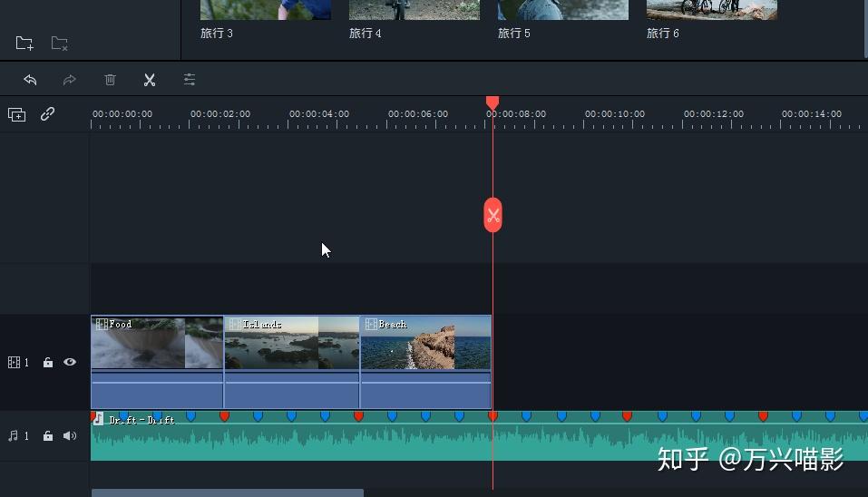Click the music icon on Drift audio clip
Image resolution: width=868 pixels, height=497 pixels.
[x=98, y=419]
